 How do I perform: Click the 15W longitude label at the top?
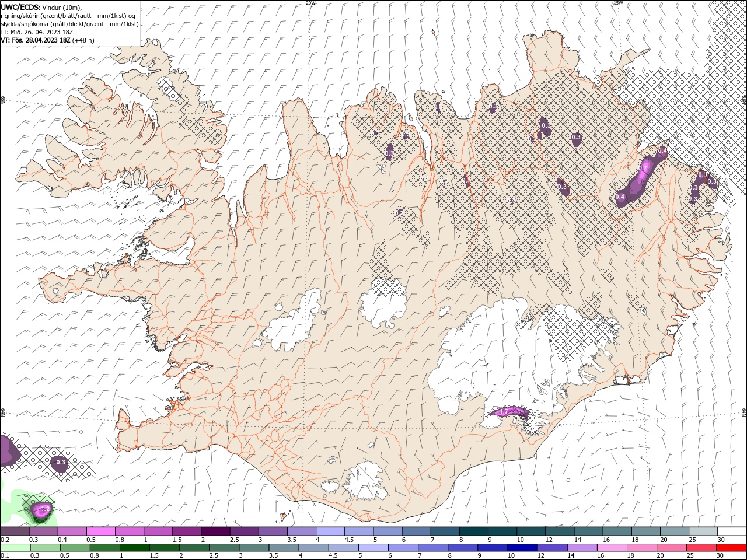coord(618,3)
